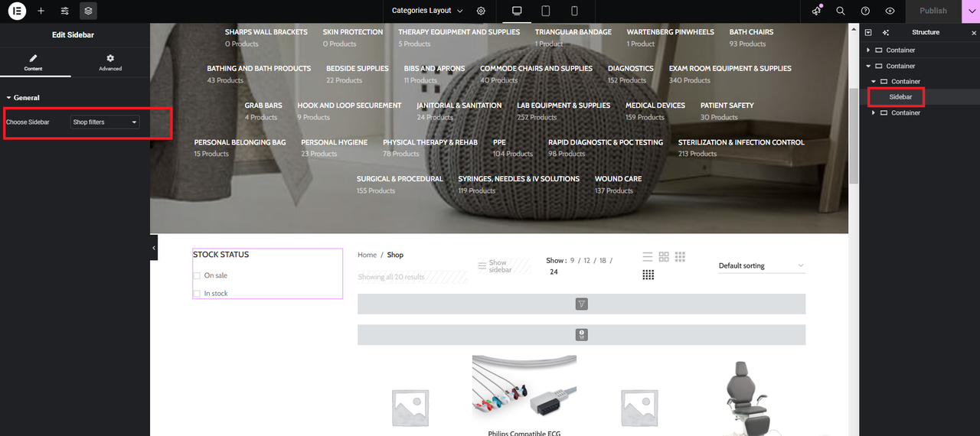
Task: Select two-column grid view icon
Action: point(664,256)
